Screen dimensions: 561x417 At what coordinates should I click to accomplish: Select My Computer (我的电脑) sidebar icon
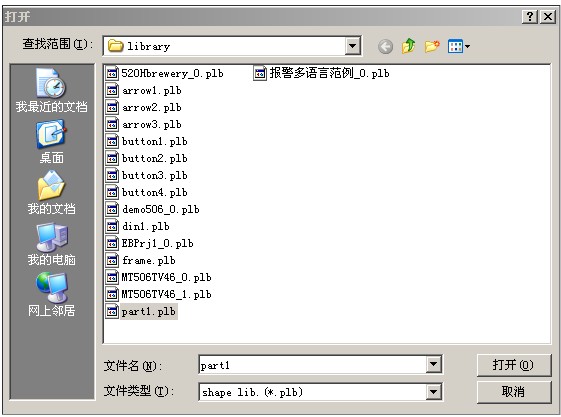[51, 244]
